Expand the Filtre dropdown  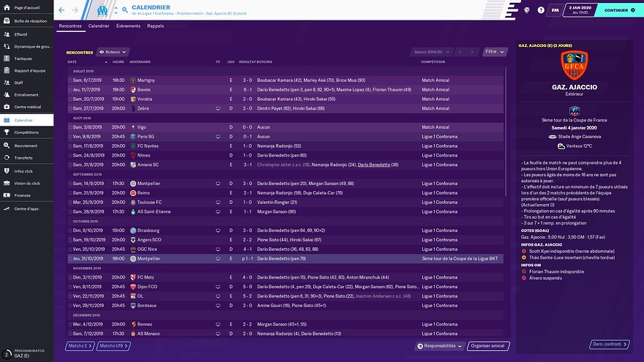tap(495, 53)
